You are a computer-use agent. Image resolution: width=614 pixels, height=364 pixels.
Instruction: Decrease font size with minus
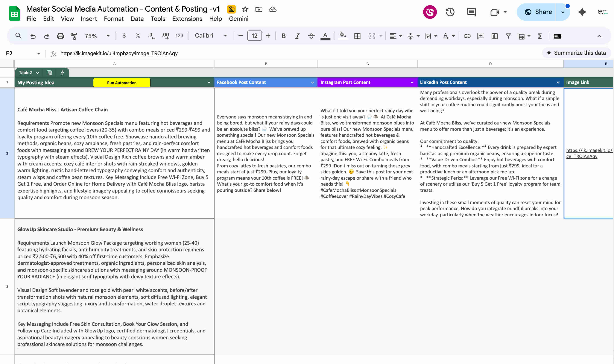click(x=240, y=36)
